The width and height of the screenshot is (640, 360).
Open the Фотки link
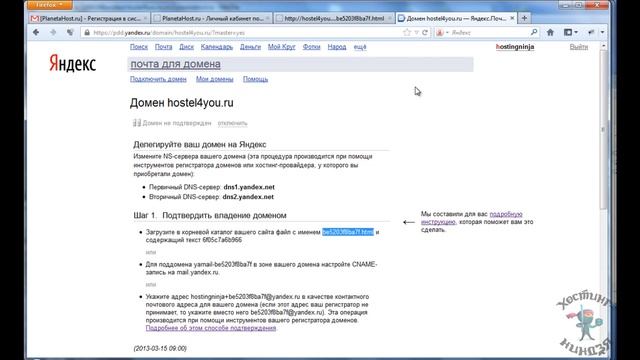[311, 47]
